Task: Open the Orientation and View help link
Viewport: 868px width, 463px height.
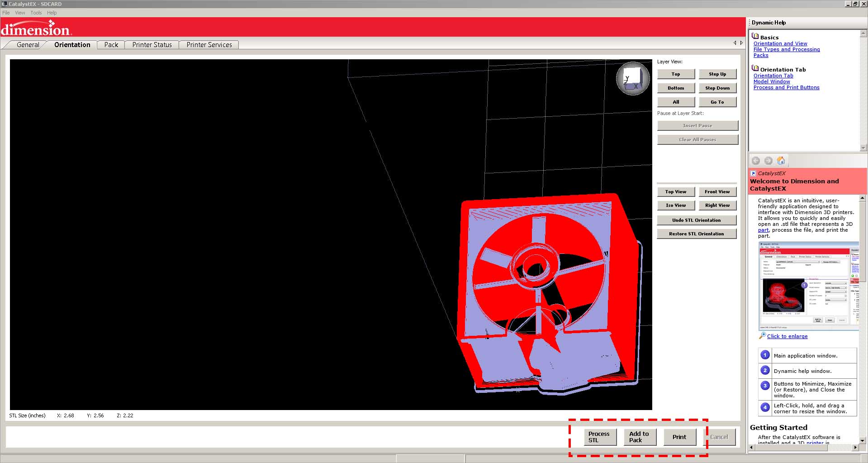Action: click(780, 43)
